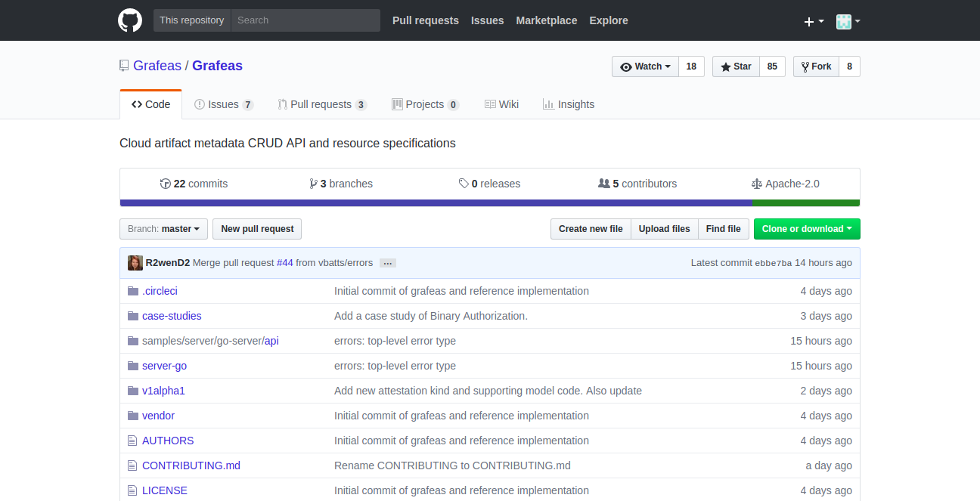Image resolution: width=980 pixels, height=501 pixels.
Task: Switch to the Code tab
Action: 151,104
